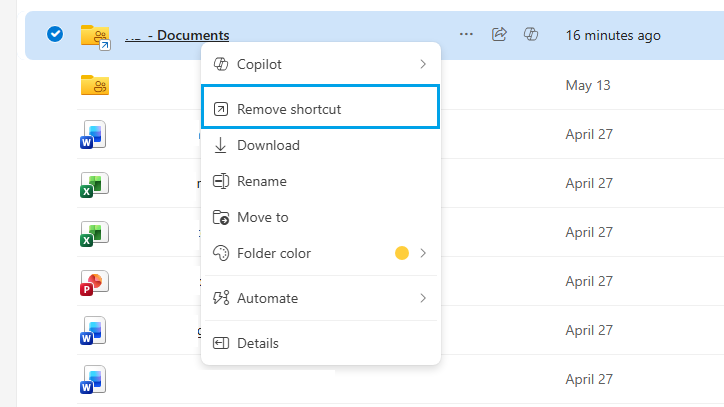
Task: Expand the Copilot submenu chevron
Action: 423,64
